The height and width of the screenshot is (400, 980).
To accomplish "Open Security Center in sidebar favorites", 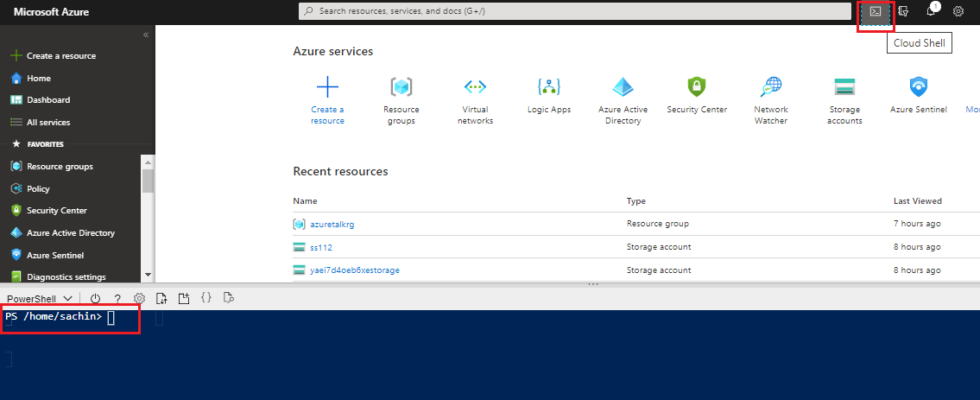I will pos(57,211).
